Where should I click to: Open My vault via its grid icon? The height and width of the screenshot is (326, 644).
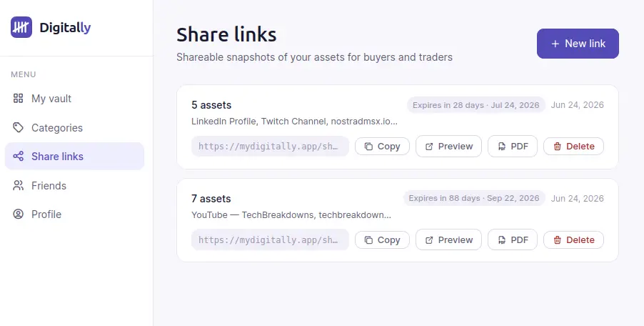(18, 98)
